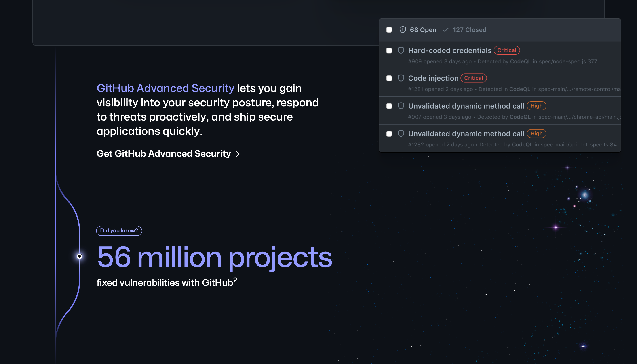Switch to the 127 Closed alerts tab

469,30
